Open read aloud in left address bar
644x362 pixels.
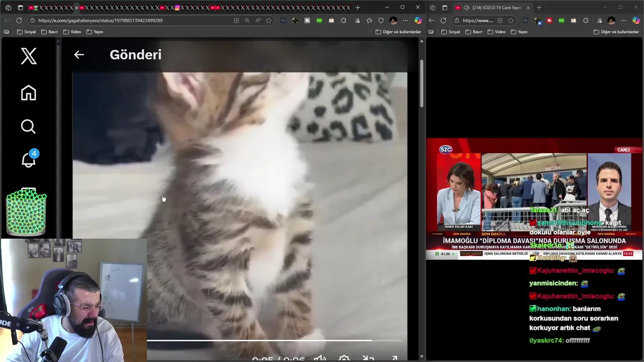pyautogui.click(x=258, y=21)
